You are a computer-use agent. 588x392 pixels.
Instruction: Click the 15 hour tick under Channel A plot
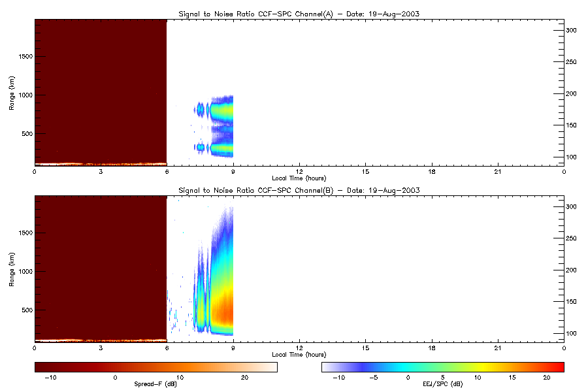coord(366,172)
